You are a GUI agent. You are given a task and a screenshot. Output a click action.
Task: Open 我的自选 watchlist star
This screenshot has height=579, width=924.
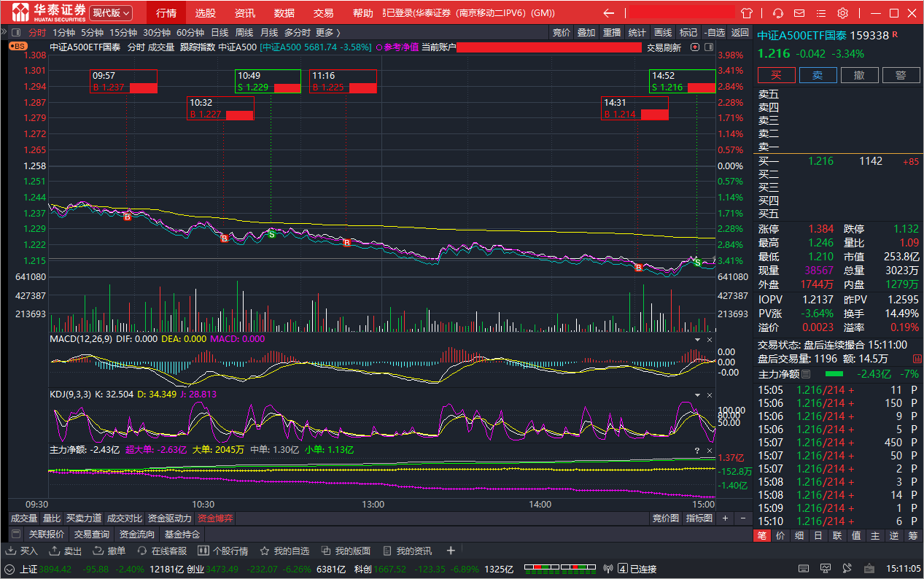coord(265,551)
